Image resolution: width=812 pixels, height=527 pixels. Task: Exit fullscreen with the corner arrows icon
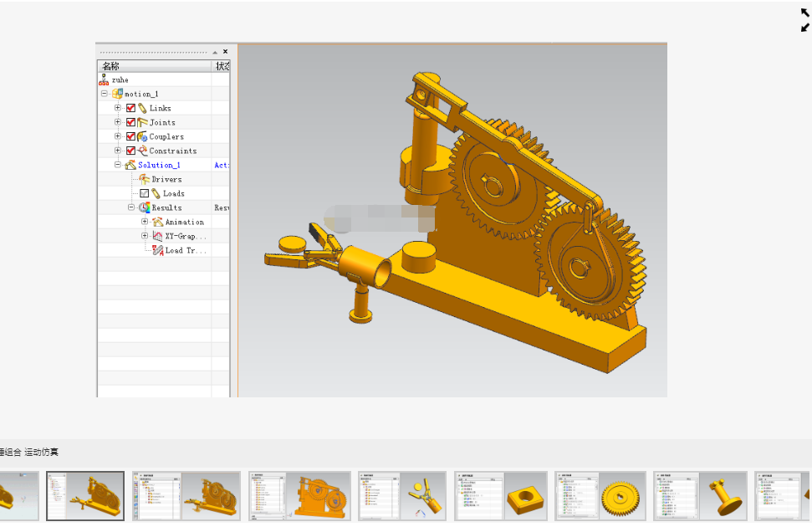tap(804, 20)
